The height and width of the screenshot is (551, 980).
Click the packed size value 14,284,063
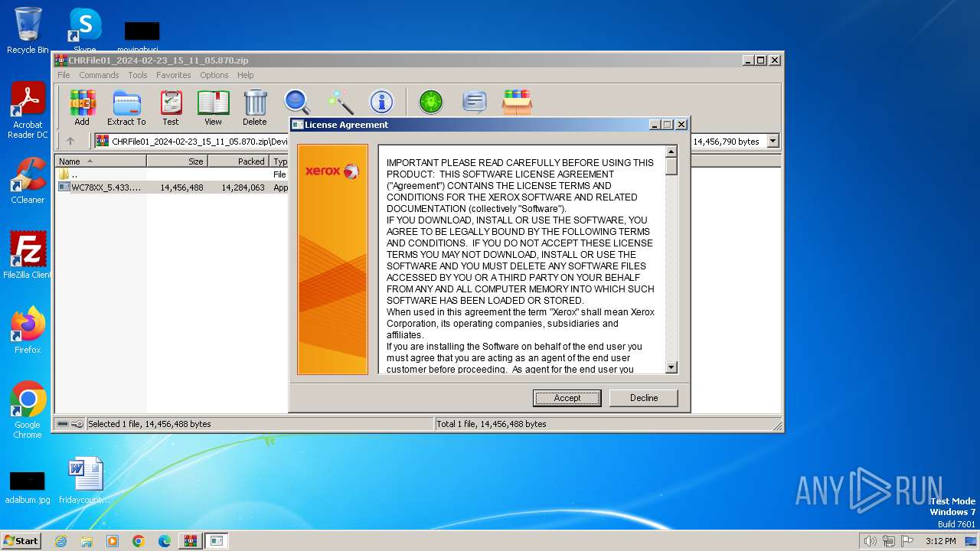[x=243, y=187]
